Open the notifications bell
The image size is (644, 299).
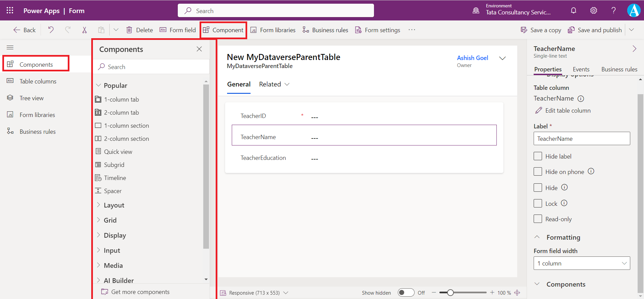click(574, 10)
